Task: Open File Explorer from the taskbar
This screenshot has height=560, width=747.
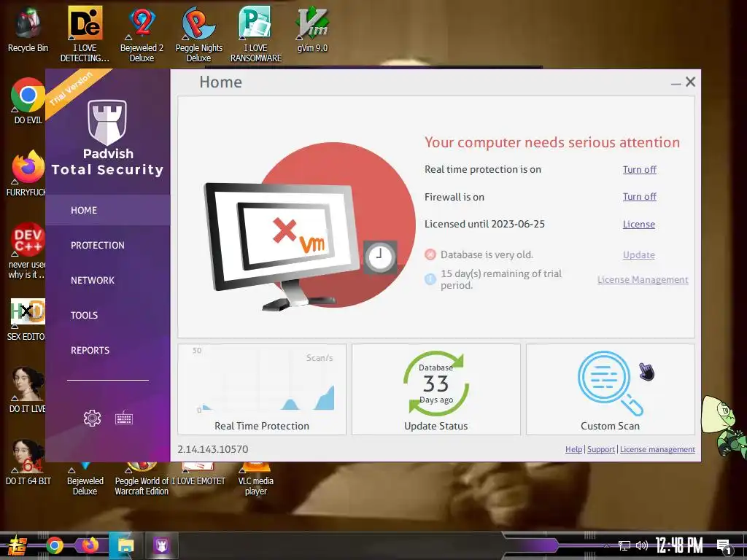Action: click(125, 545)
